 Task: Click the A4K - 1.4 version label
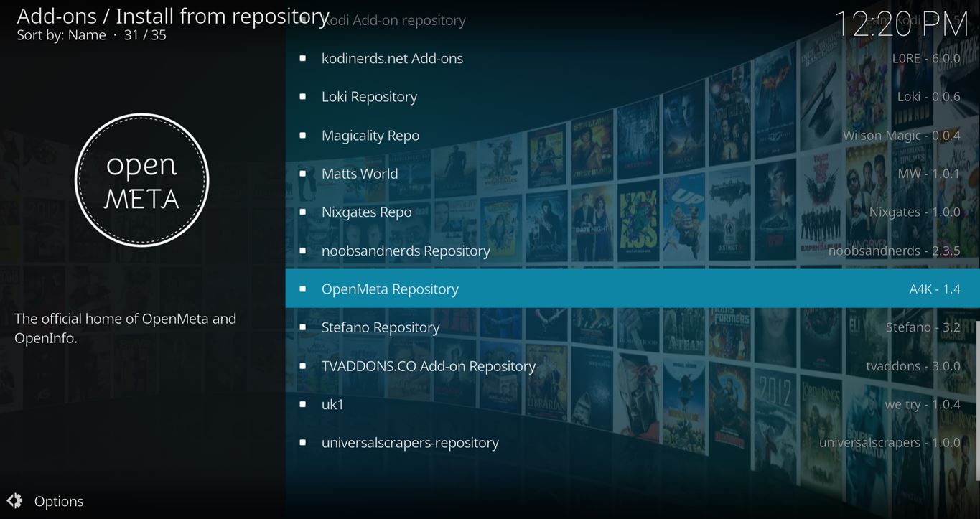pos(934,289)
